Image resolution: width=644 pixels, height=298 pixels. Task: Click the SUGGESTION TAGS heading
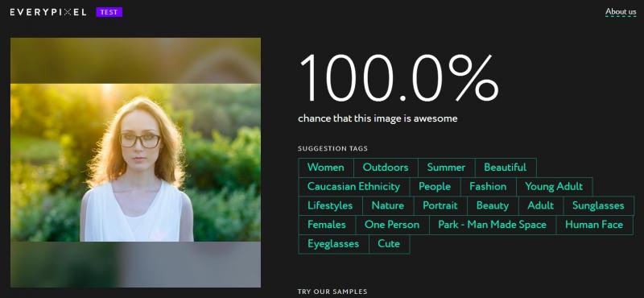tap(332, 148)
